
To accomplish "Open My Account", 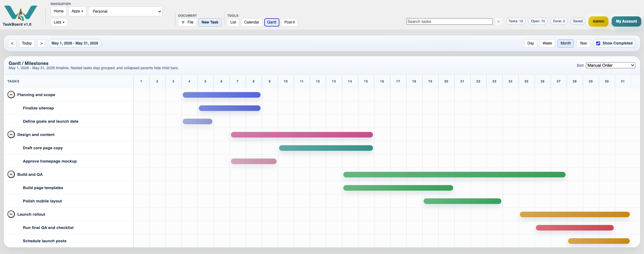I will (626, 21).
